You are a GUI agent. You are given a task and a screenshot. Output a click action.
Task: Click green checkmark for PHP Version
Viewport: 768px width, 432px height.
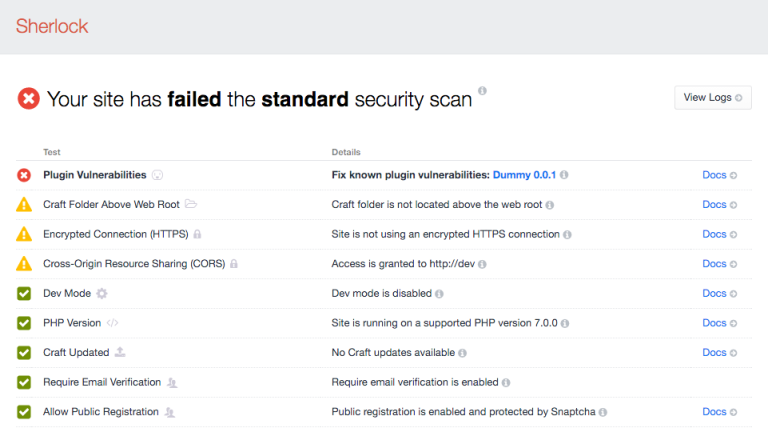point(24,323)
